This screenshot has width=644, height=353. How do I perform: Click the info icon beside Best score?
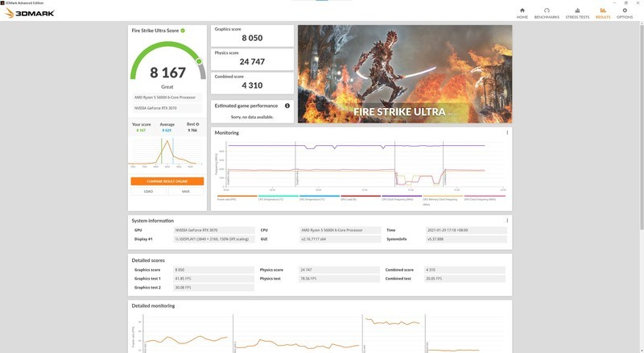[x=197, y=124]
